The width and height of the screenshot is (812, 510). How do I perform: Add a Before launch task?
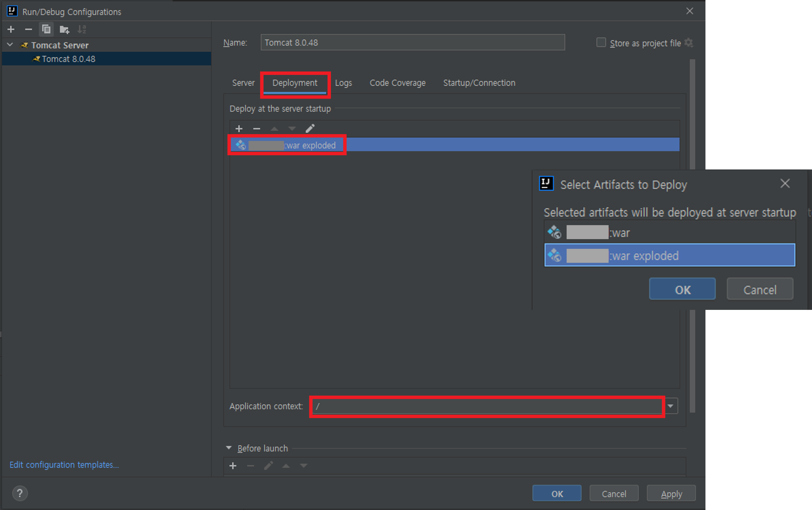(x=233, y=466)
